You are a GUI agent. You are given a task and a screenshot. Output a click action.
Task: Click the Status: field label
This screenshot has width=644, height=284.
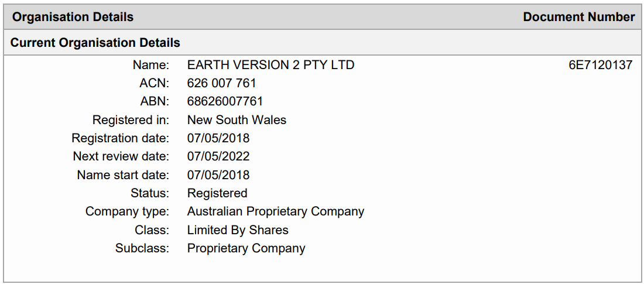(150, 193)
